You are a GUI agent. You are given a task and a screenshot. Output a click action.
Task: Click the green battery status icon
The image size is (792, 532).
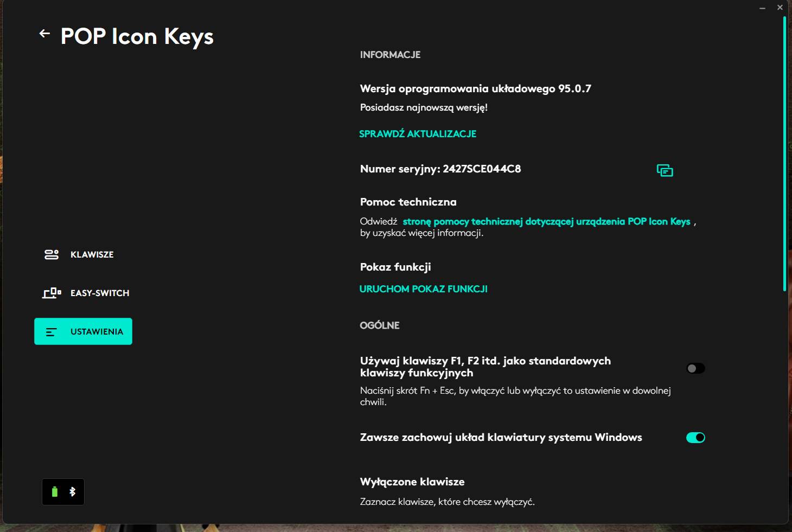pyautogui.click(x=54, y=492)
